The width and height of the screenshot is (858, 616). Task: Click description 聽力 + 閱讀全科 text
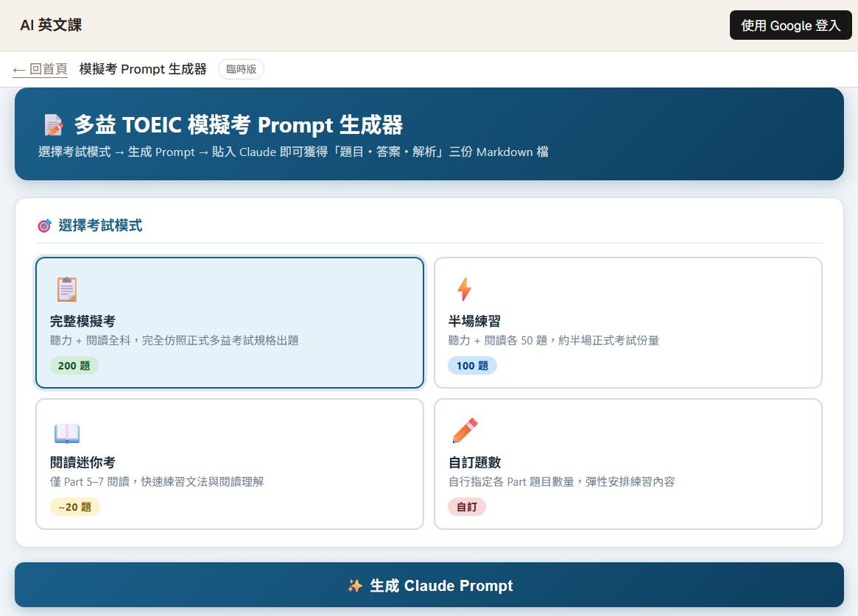[x=174, y=341]
